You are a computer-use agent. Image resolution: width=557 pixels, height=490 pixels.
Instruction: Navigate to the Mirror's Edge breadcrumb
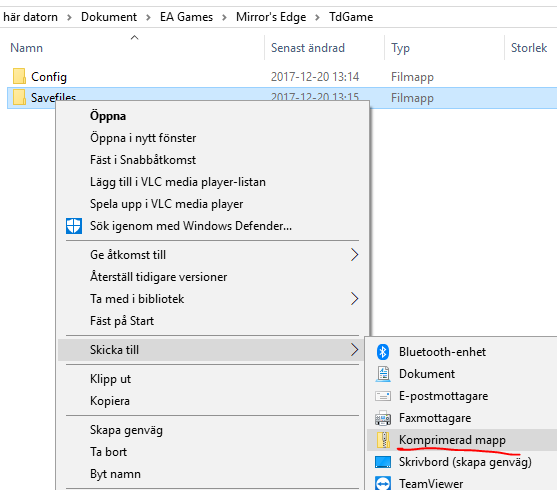271,17
